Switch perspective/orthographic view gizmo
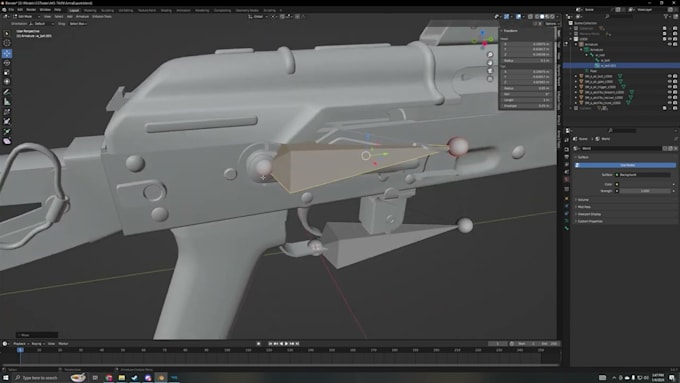The image size is (680, 383). pos(490,79)
